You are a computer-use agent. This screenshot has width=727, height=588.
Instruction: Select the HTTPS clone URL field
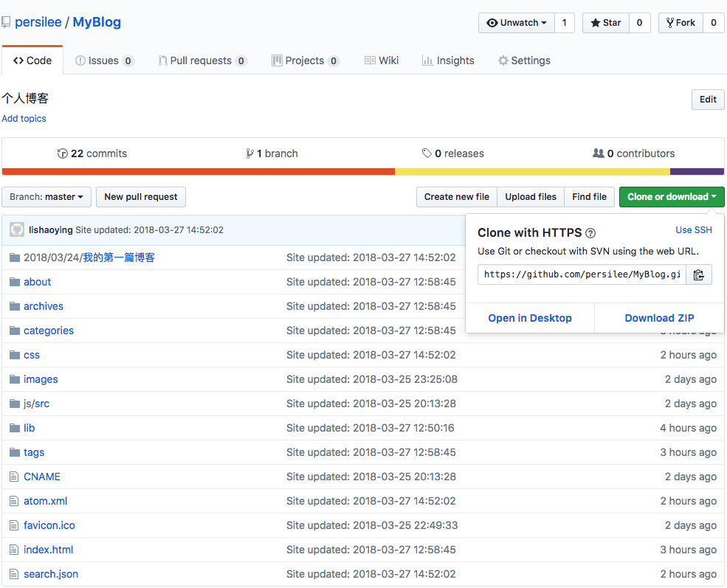(x=582, y=274)
